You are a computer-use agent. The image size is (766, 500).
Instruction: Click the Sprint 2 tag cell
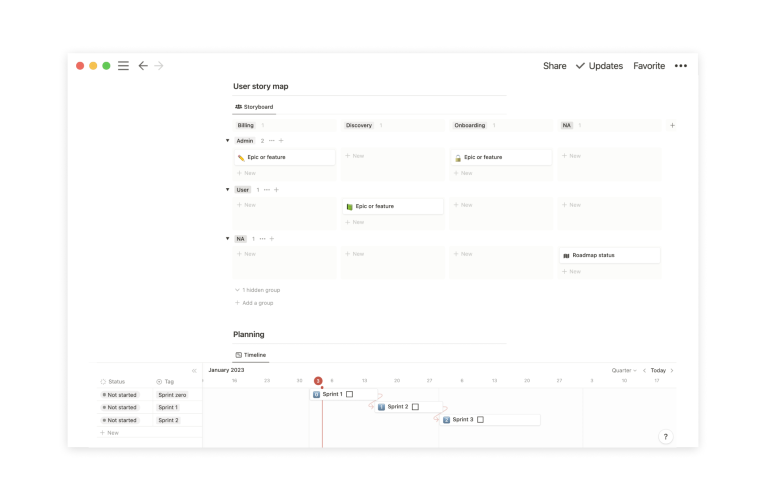168,420
